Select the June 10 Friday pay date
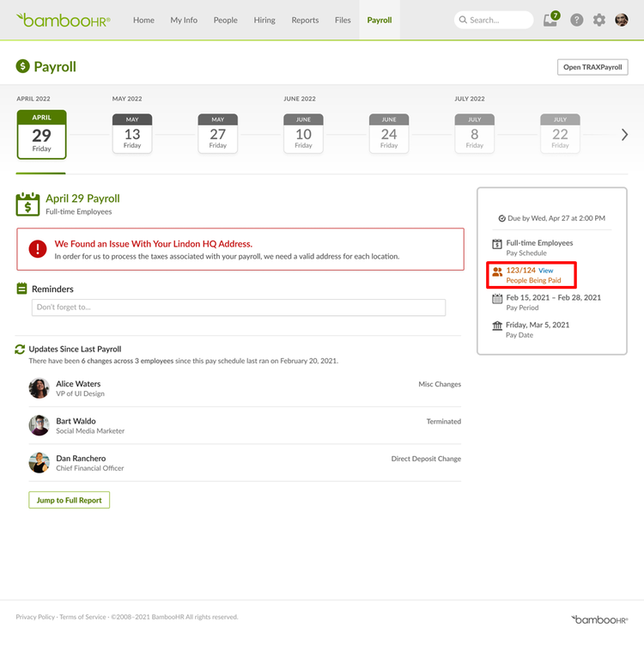 303,134
